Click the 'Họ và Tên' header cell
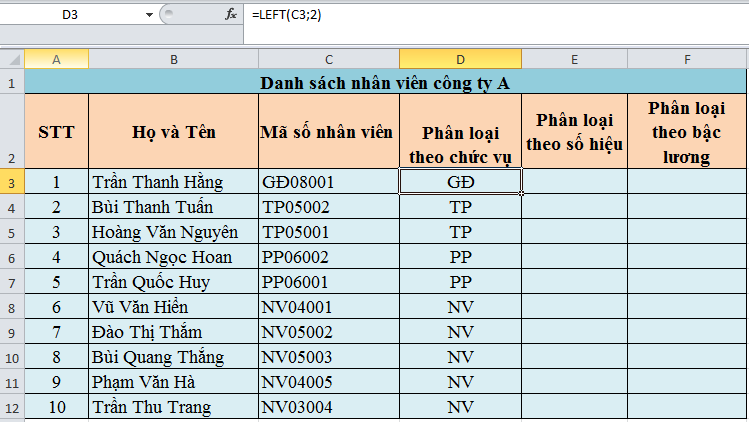The height and width of the screenshot is (422, 749). tap(173, 131)
